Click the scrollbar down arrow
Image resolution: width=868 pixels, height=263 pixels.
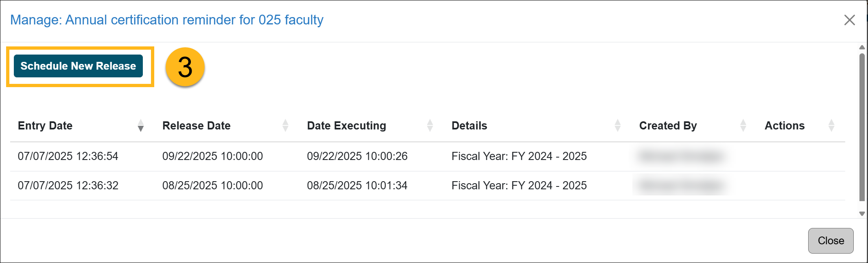coord(861,213)
